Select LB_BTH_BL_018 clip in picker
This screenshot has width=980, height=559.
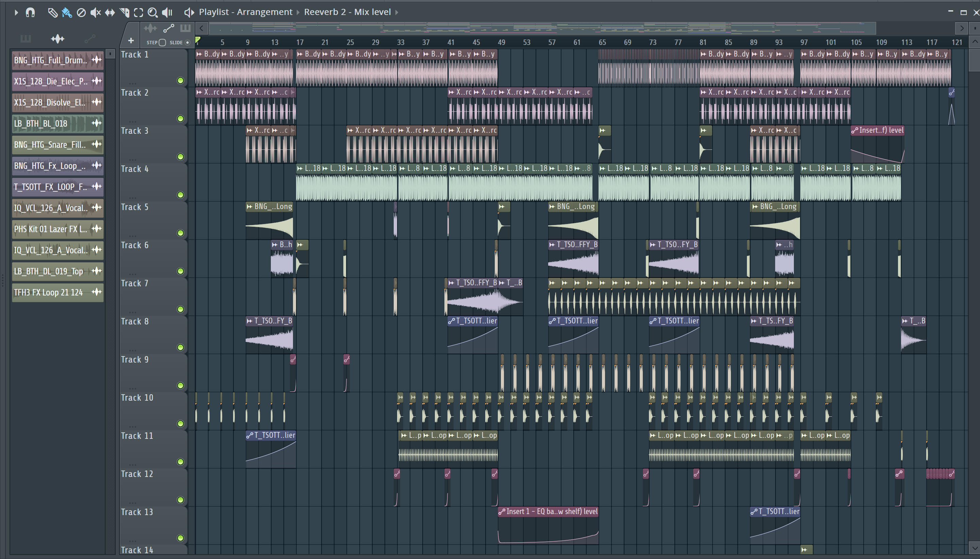click(x=58, y=123)
